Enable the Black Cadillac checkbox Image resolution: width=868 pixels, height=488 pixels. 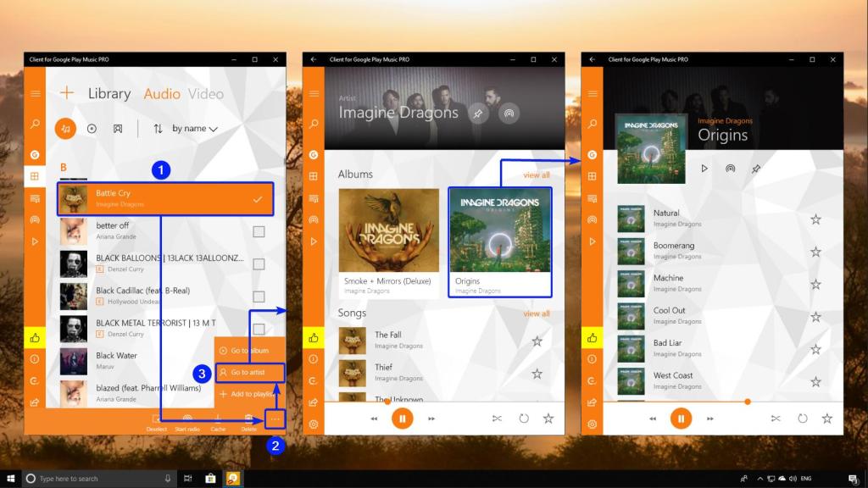(259, 297)
